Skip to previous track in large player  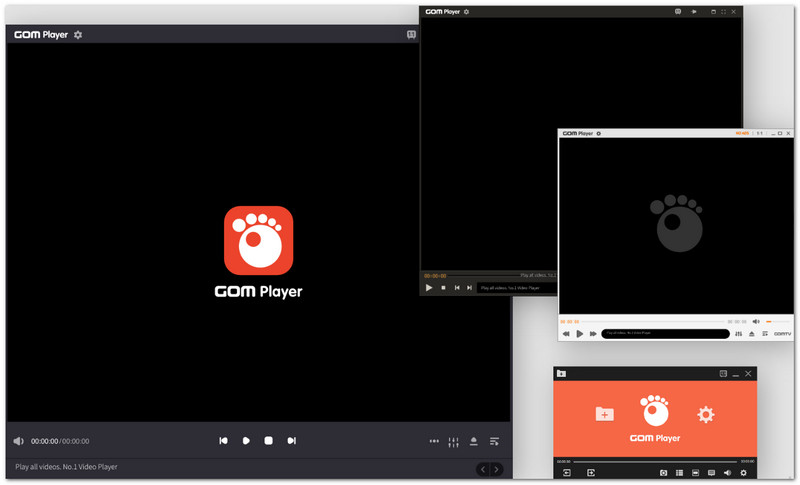pyautogui.click(x=223, y=441)
